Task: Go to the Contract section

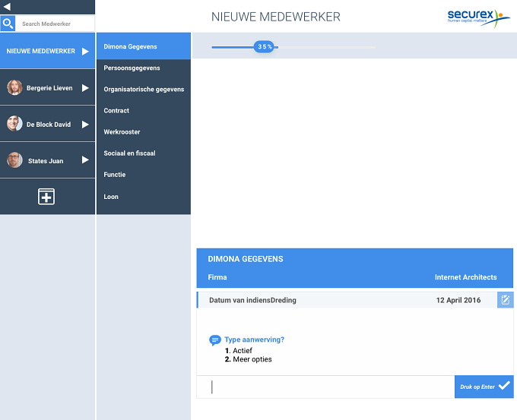Action: point(116,111)
